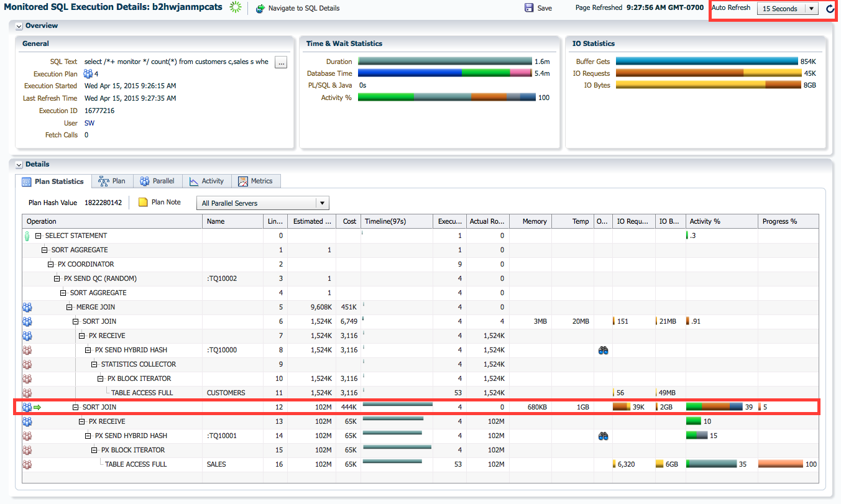Click the SQL Text ellipsis button
This screenshot has height=504, width=841.
(281, 62)
